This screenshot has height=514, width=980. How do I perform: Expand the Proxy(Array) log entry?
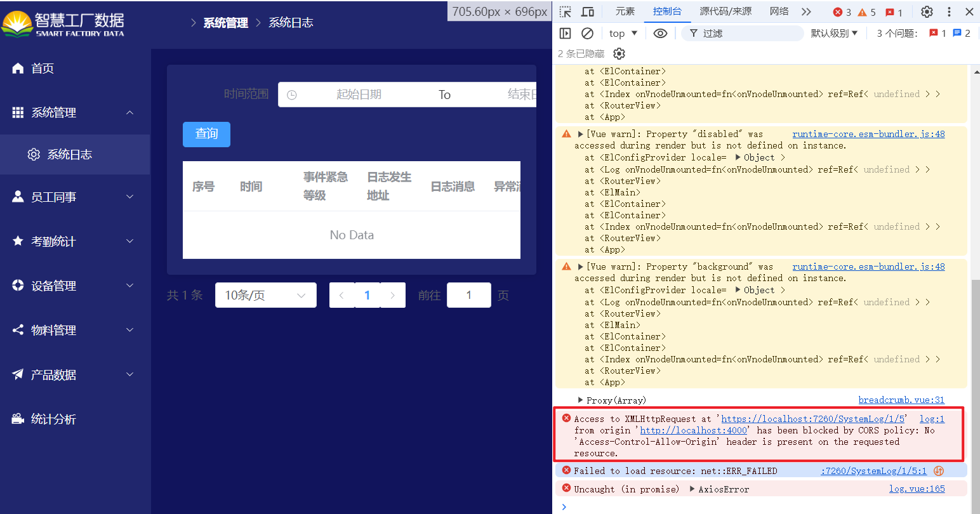pyautogui.click(x=580, y=400)
